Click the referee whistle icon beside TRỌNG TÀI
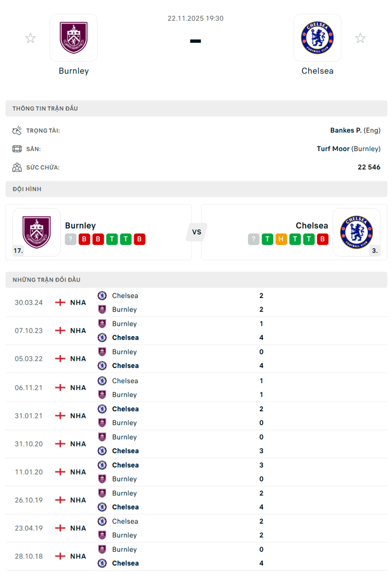392x572 pixels. pyautogui.click(x=18, y=130)
